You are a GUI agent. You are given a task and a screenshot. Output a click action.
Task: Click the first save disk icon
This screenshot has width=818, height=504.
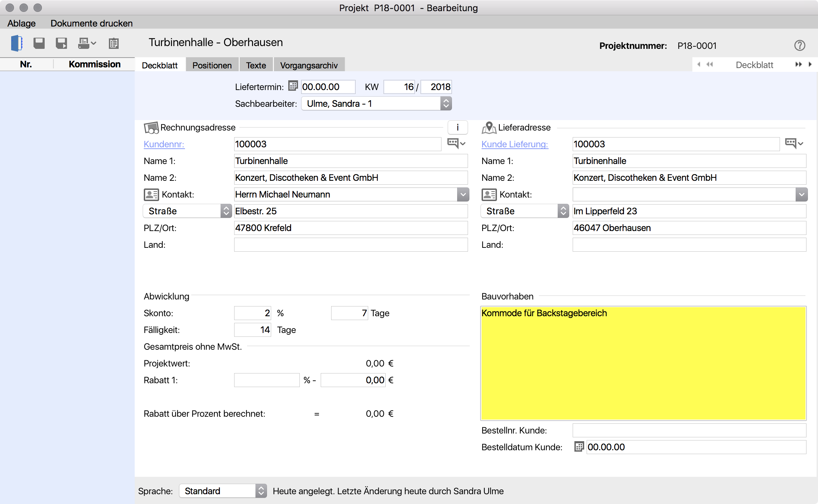pos(39,43)
